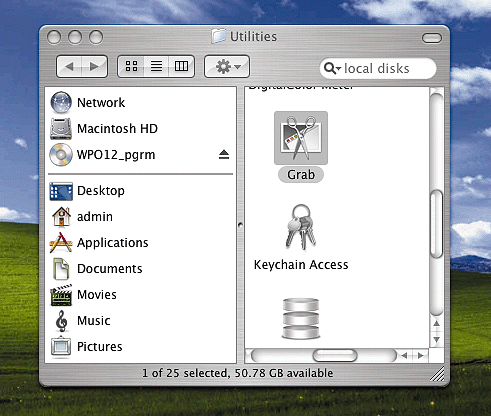491x416 pixels.
Task: Switch to column view
Action: 181,66
